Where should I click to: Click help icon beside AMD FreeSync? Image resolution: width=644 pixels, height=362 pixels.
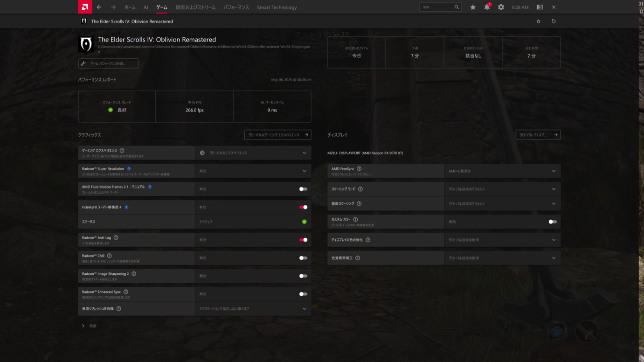pyautogui.click(x=359, y=169)
